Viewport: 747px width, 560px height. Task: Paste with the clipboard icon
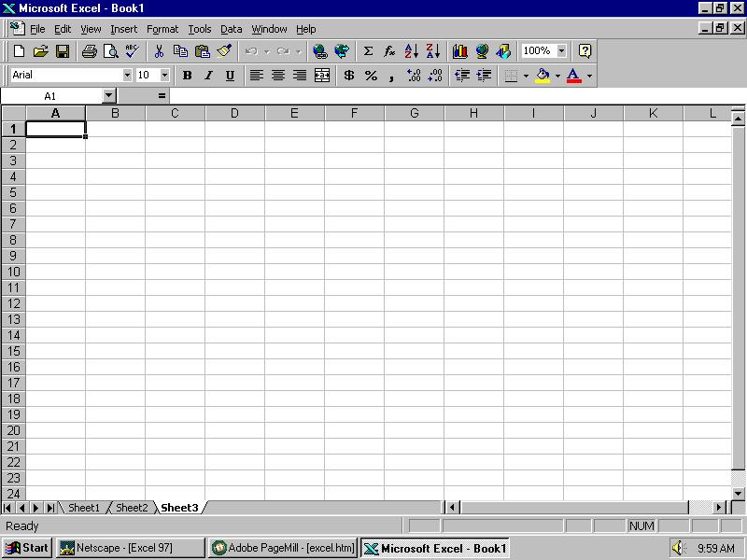click(203, 51)
